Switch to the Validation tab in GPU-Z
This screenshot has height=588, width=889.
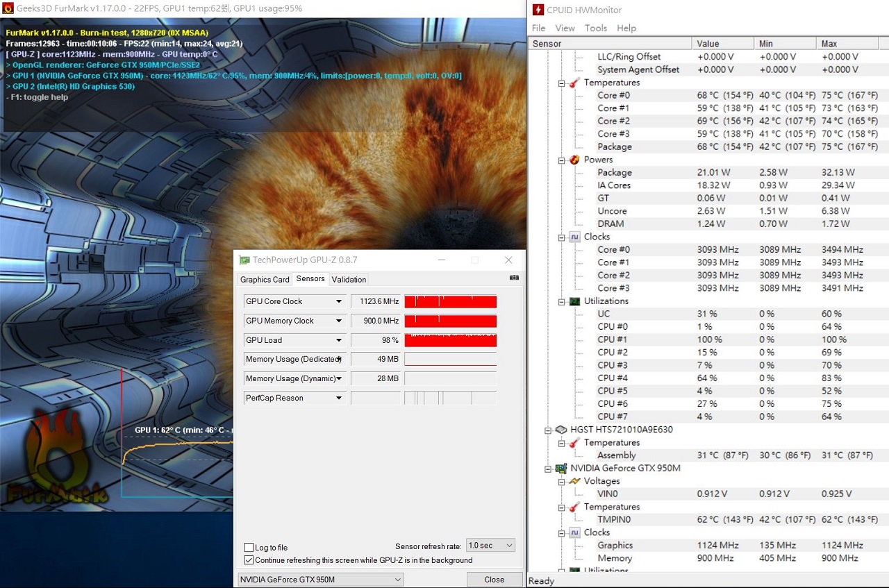[x=349, y=280]
